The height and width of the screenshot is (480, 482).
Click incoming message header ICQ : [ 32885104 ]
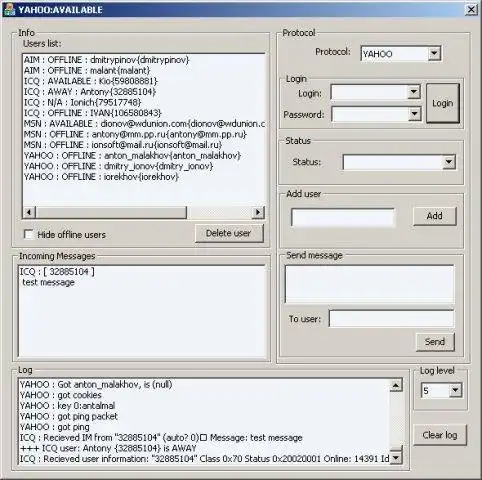point(57,272)
